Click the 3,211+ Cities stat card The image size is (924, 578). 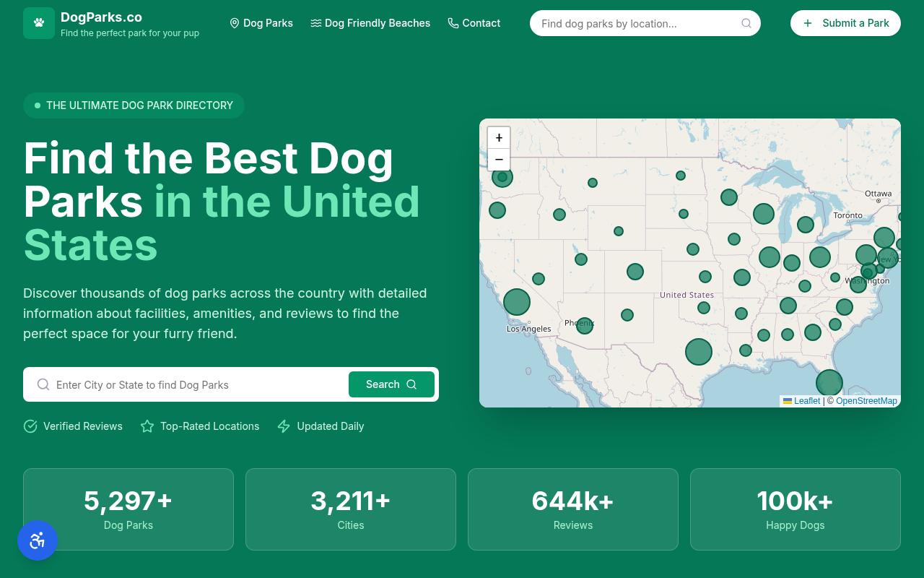(351, 509)
